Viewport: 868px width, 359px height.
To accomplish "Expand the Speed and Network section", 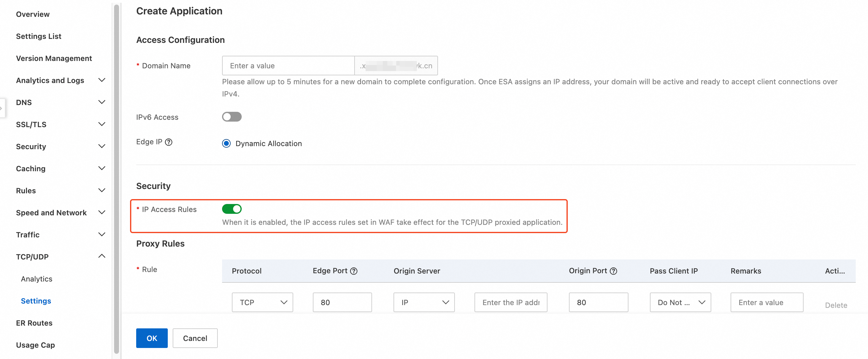I will pos(102,212).
